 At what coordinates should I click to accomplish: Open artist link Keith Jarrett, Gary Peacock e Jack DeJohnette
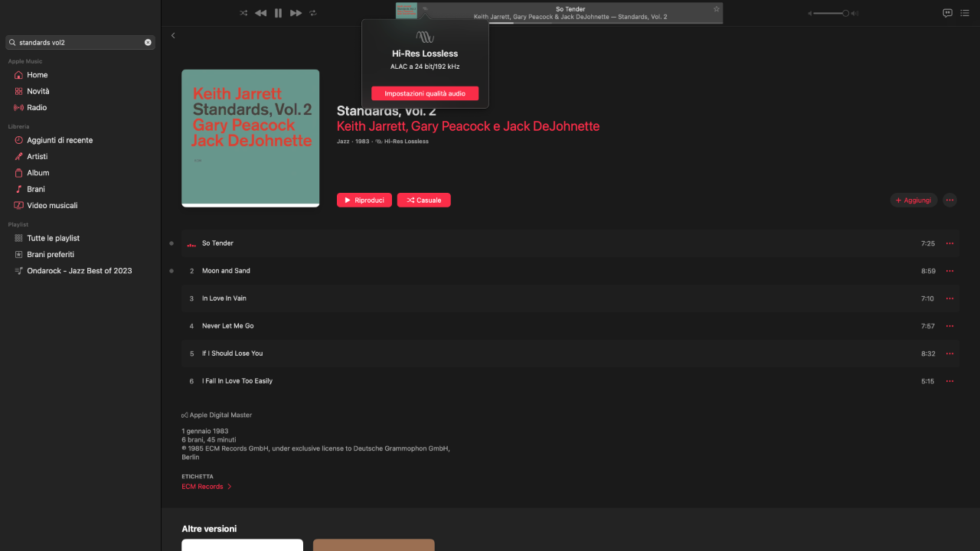(468, 126)
